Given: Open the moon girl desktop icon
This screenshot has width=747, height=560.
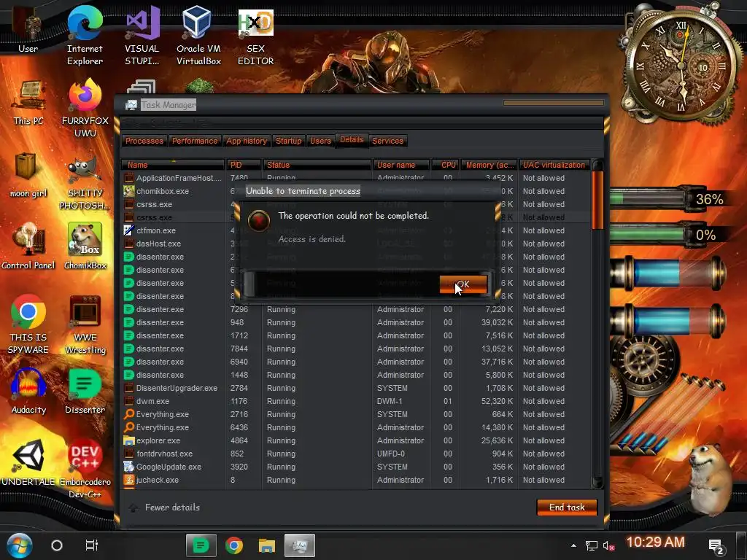Looking at the screenshot, I should coord(28,175).
